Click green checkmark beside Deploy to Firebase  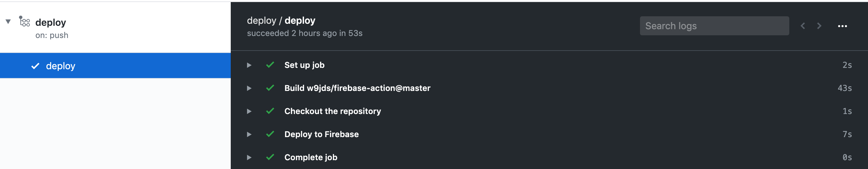(x=270, y=134)
